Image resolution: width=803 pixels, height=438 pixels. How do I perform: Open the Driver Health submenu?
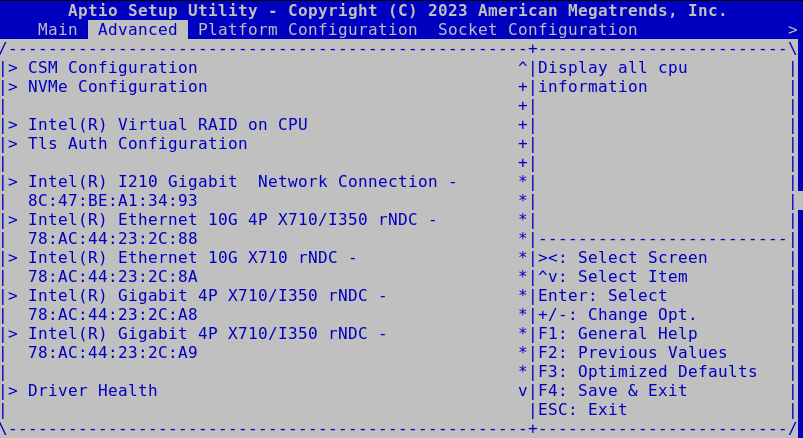pyautogui.click(x=92, y=391)
